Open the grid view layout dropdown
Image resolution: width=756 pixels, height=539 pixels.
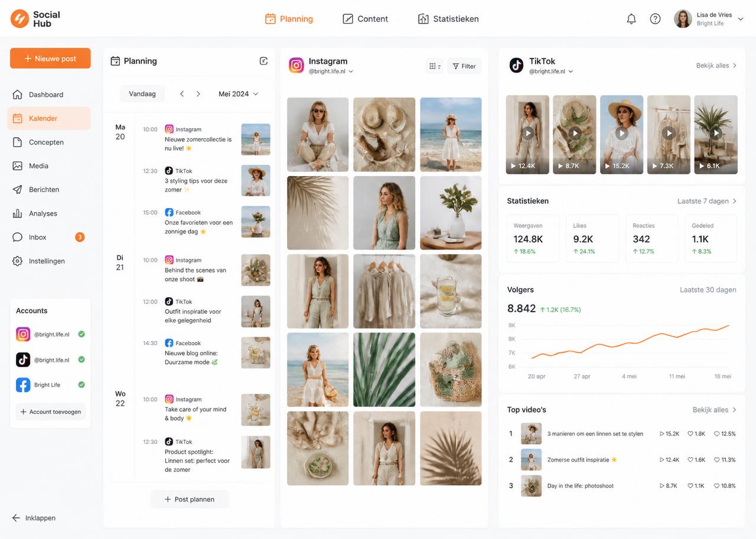coord(435,66)
